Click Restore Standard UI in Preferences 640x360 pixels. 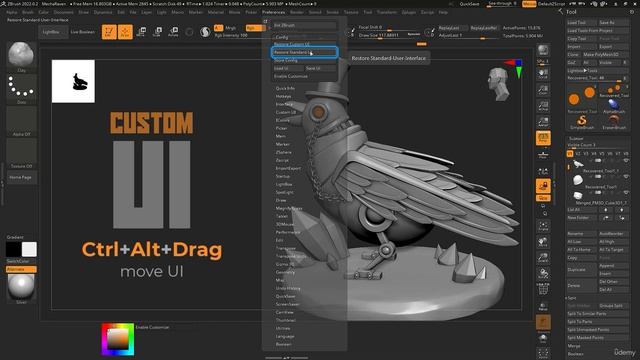pyautogui.click(x=304, y=52)
